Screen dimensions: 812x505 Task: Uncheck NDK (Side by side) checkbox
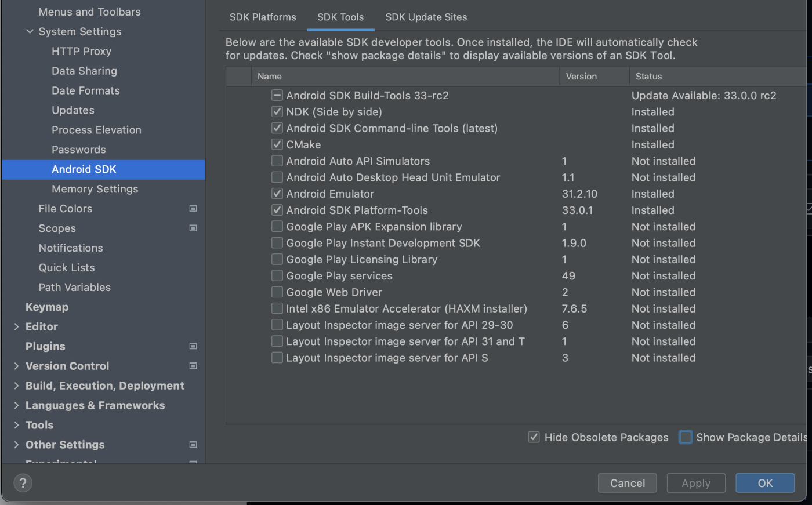point(277,111)
